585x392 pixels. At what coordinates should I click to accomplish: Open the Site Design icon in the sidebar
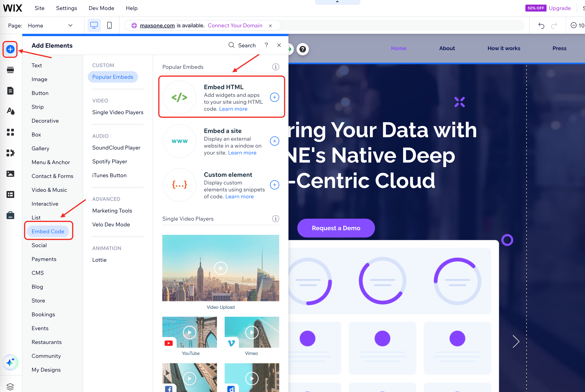(10, 111)
